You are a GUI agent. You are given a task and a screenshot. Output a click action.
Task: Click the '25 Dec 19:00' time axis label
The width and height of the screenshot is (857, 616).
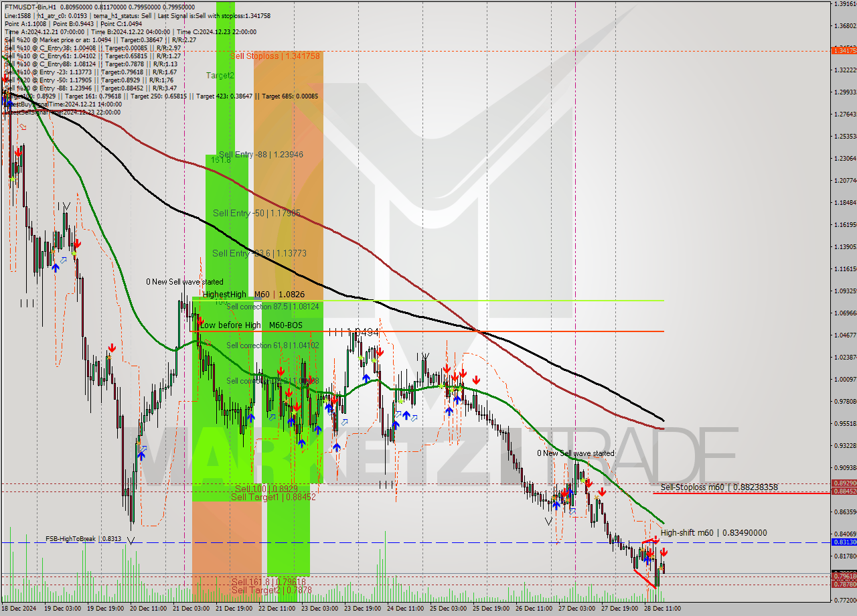point(490,609)
